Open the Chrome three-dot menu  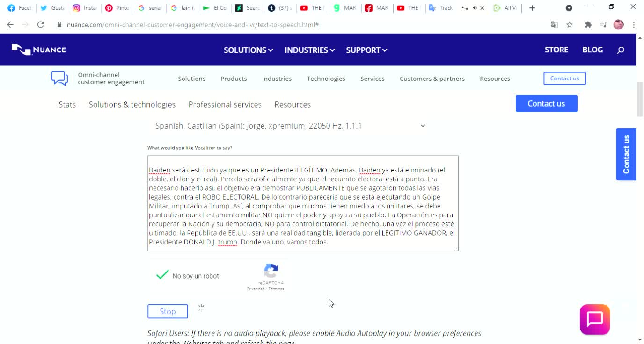pyautogui.click(x=634, y=25)
